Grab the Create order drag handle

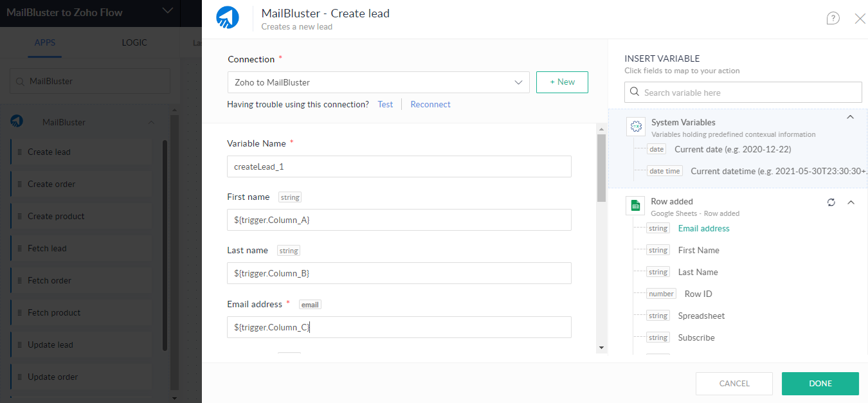pyautogui.click(x=19, y=184)
